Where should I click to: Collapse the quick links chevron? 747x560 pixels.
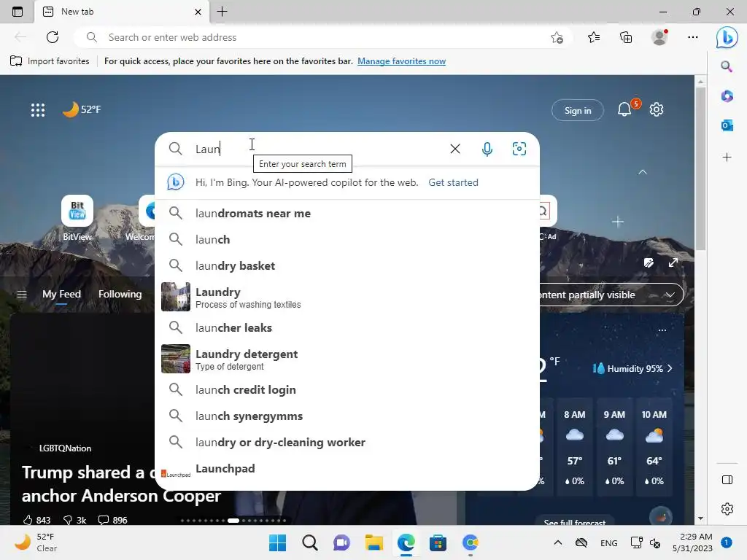click(643, 172)
